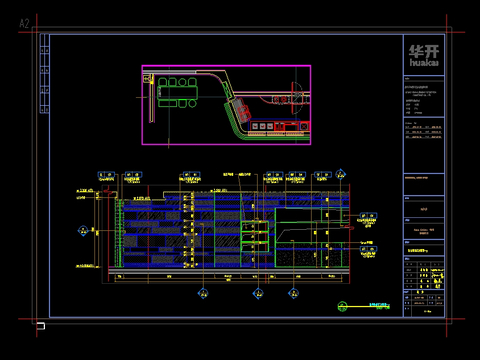
Task: Click the upper blue callout tag right of elevation
Action: pos(368,216)
